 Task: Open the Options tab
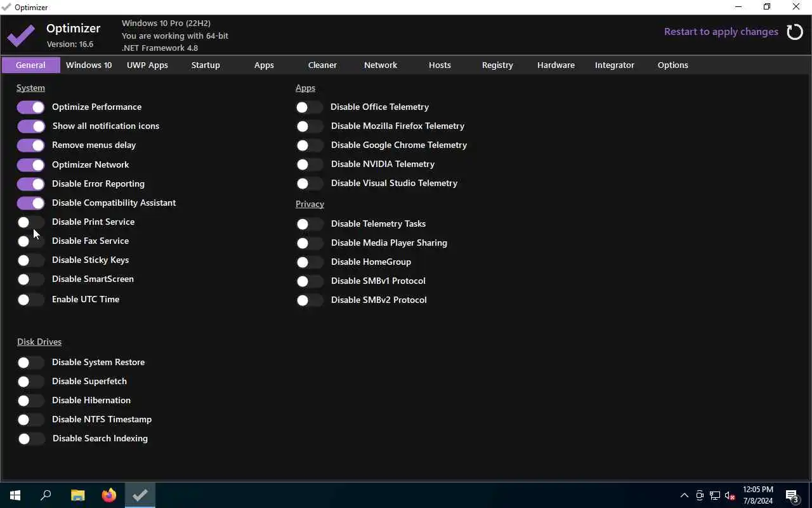click(x=673, y=65)
